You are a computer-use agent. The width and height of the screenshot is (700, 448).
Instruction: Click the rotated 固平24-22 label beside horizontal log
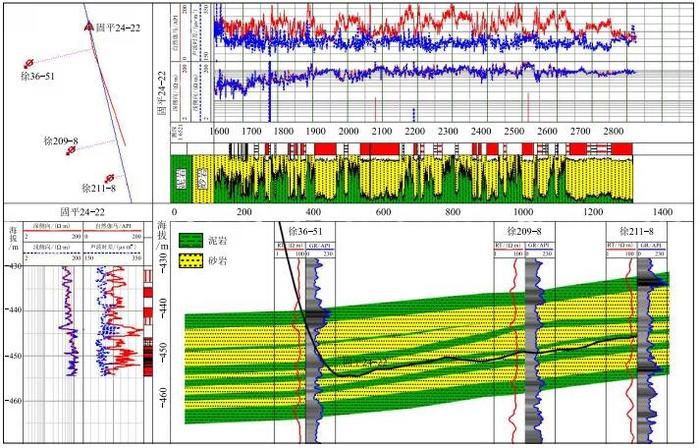162,95
